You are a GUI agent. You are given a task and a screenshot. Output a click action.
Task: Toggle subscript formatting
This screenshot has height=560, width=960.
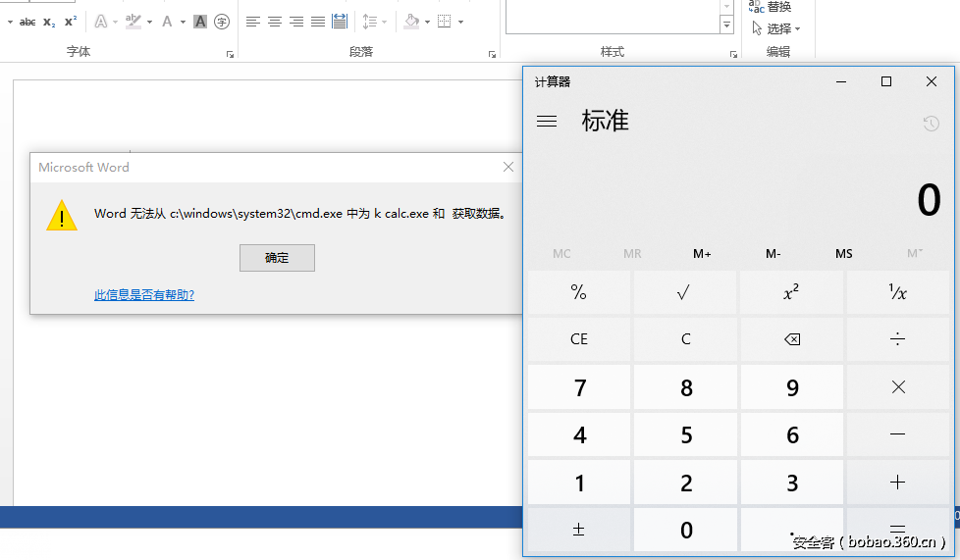pyautogui.click(x=49, y=22)
